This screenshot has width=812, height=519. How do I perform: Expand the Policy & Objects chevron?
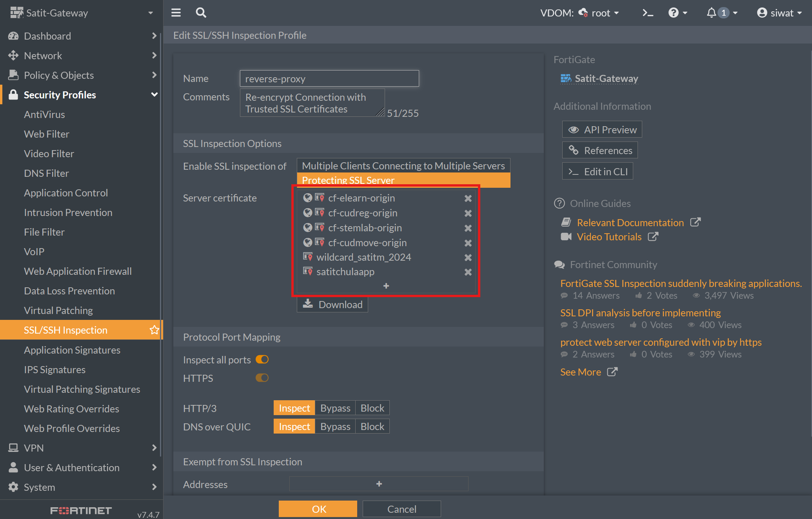coord(154,75)
